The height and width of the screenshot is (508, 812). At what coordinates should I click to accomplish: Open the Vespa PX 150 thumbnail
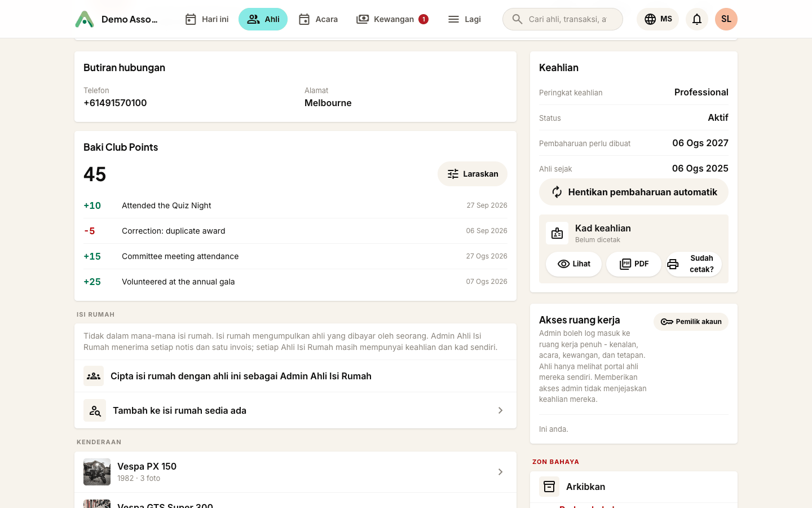click(97, 472)
